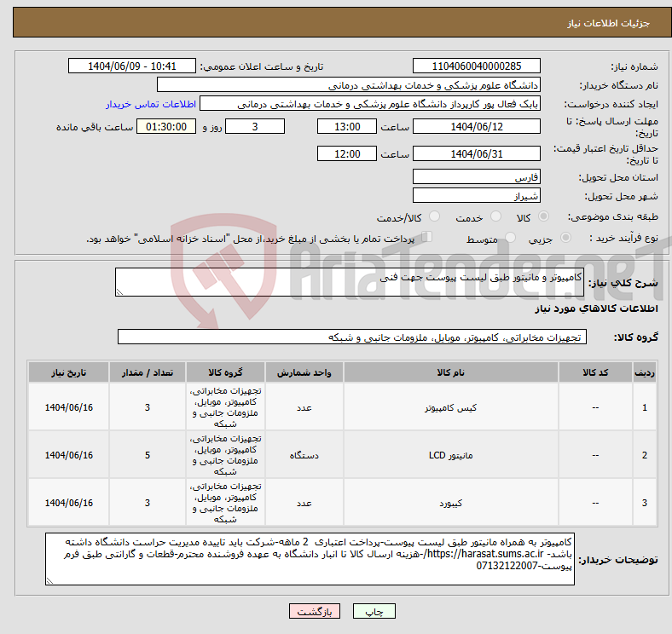Click the deadline time field 13:00
Screen dimensions: 672x634
347,127
